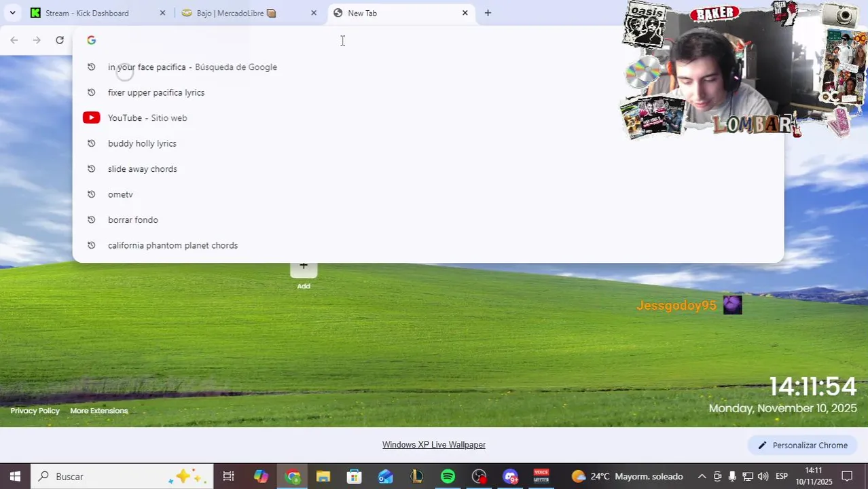Close the Bajo | MercadoLibre tab

click(314, 13)
